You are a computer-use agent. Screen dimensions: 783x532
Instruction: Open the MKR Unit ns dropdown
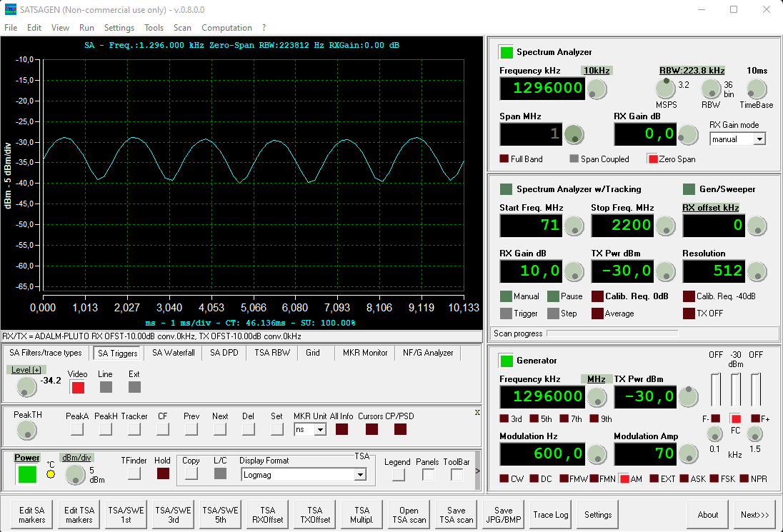pos(320,430)
